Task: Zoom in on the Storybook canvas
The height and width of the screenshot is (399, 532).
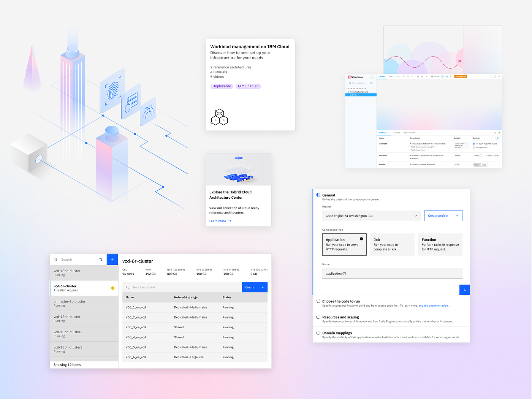Action: tap(404, 76)
